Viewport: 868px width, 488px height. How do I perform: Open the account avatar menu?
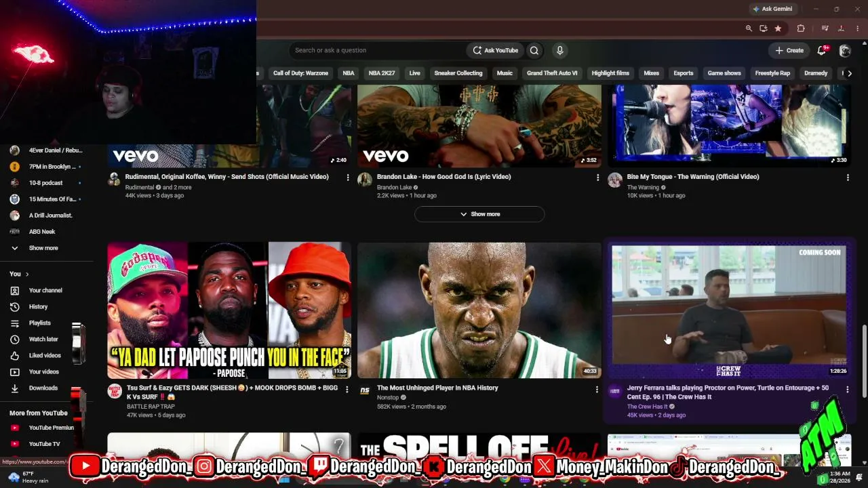[x=845, y=50]
